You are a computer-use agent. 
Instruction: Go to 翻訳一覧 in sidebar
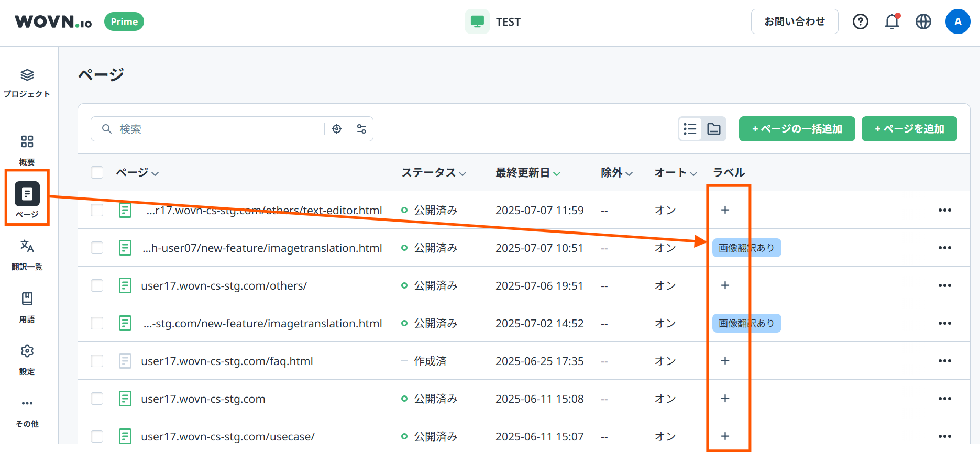[x=27, y=255]
